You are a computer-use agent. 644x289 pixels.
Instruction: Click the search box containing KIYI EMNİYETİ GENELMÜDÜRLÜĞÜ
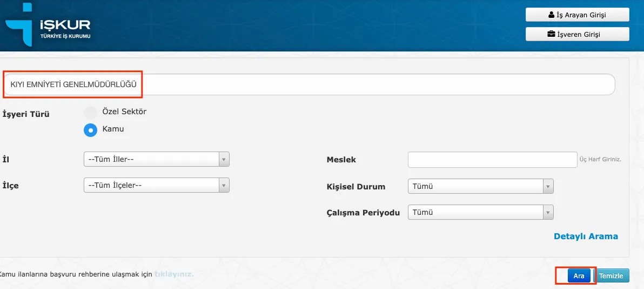(x=308, y=85)
